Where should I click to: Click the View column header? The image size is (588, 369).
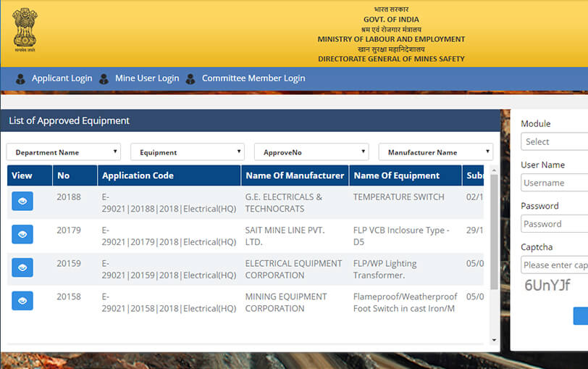pyautogui.click(x=30, y=175)
